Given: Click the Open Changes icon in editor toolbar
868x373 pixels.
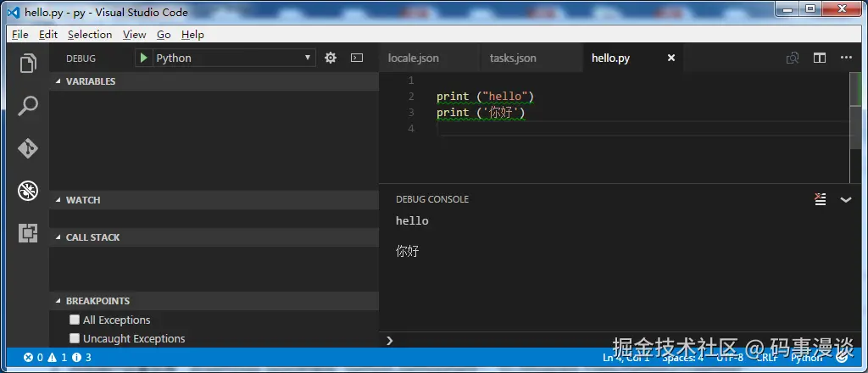Looking at the screenshot, I should 793,58.
